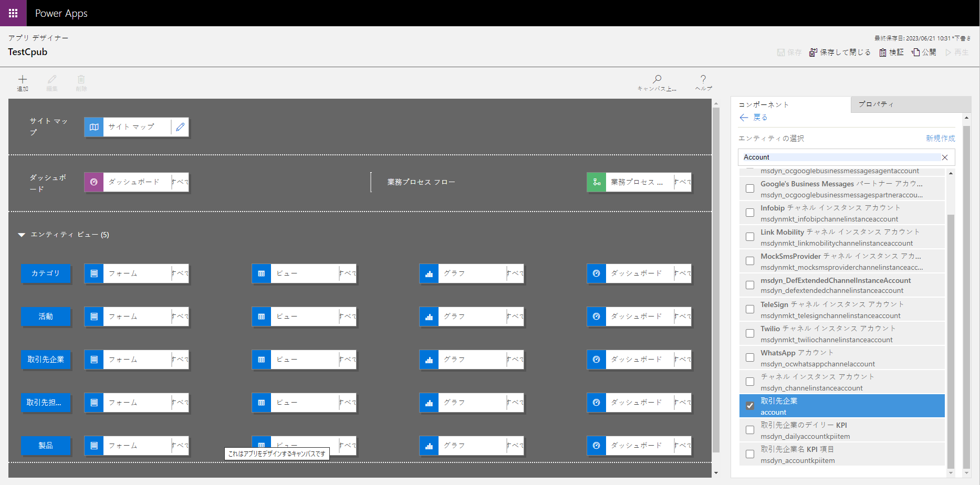The image size is (980, 485).
Task: Clear the Account search field with X
Action: pos(945,157)
